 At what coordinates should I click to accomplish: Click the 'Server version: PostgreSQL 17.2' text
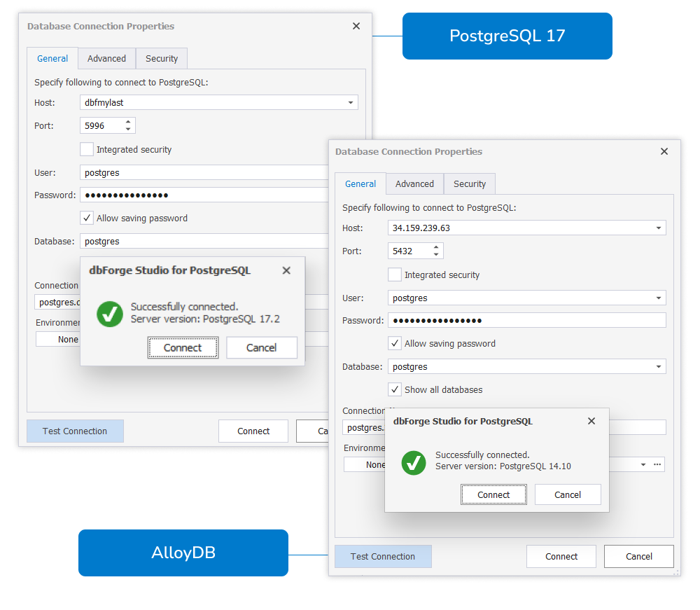point(205,319)
